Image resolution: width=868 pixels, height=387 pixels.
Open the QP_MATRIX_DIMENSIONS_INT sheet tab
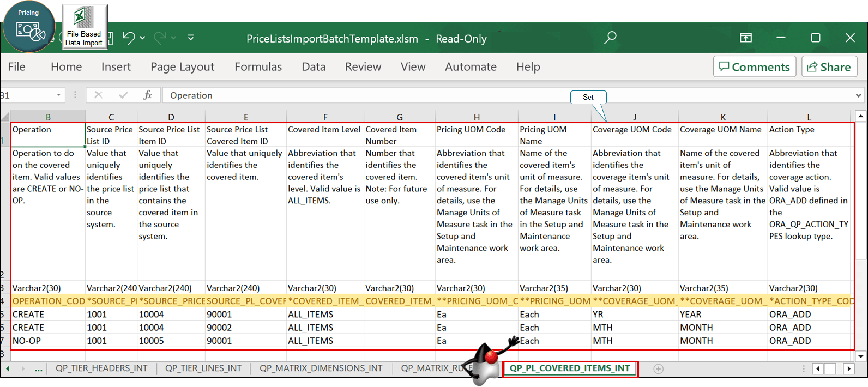click(x=321, y=368)
